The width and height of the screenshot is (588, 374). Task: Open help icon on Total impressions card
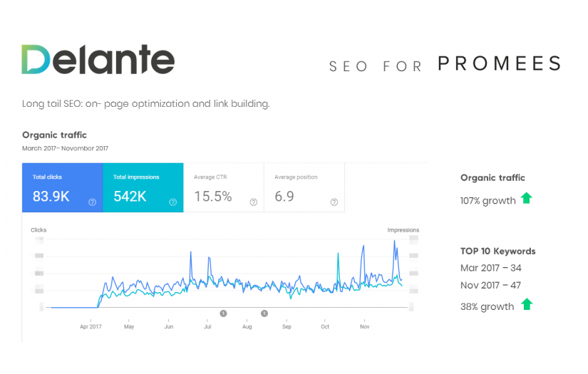click(173, 202)
